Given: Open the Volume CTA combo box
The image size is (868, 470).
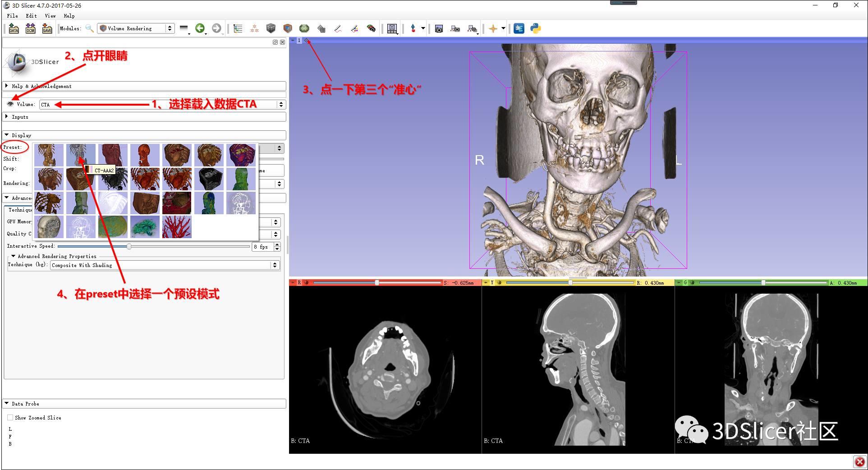Looking at the screenshot, I should [163, 104].
